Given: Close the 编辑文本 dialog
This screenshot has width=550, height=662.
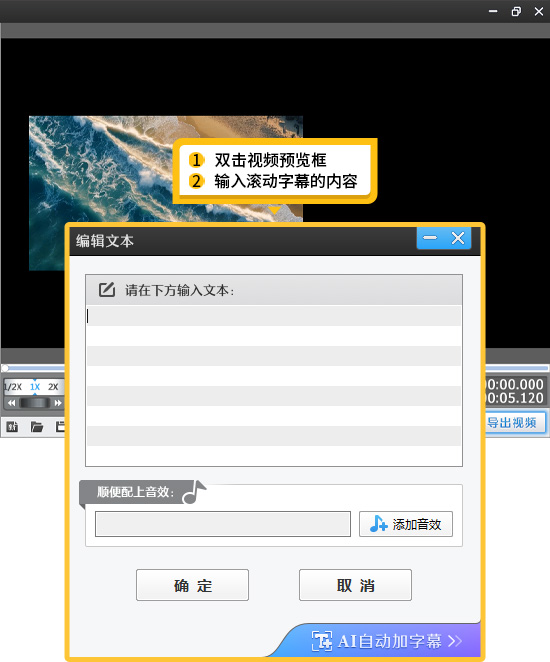Looking at the screenshot, I should [458, 238].
